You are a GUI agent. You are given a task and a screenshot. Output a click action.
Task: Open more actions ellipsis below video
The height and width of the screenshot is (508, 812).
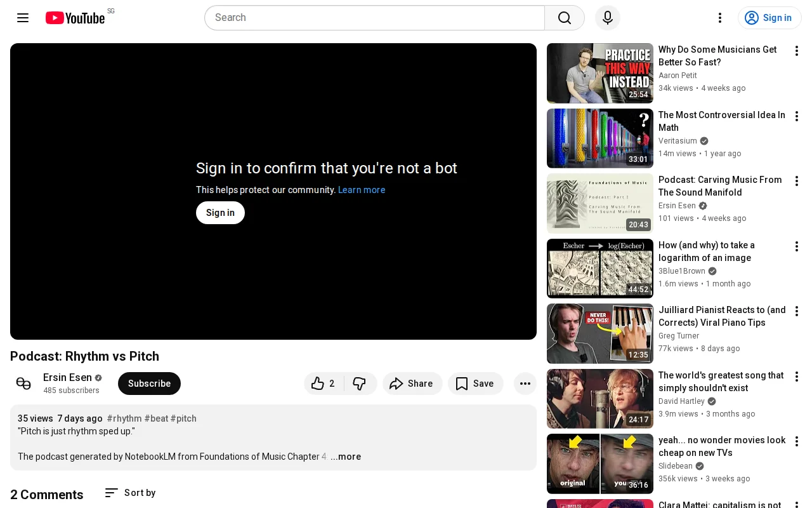click(x=525, y=384)
